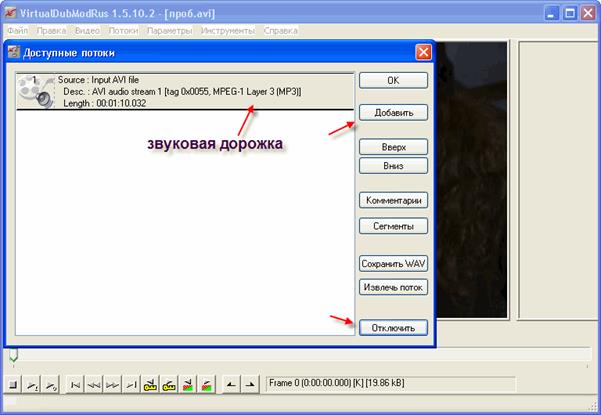Click the VirtualDubMod title bar app icon
This screenshot has width=601, height=415.
(x=10, y=13)
